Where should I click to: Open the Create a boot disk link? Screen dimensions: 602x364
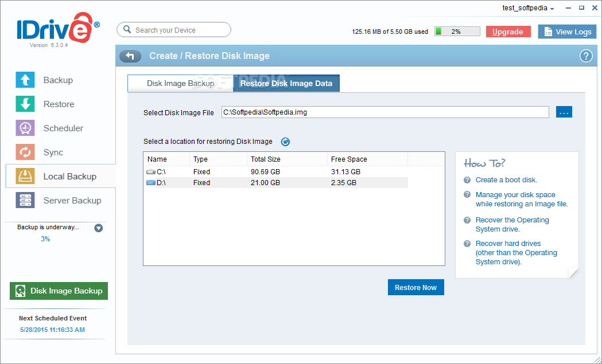[506, 180]
